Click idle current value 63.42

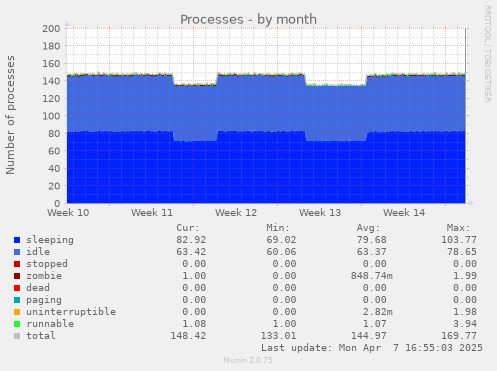point(191,252)
